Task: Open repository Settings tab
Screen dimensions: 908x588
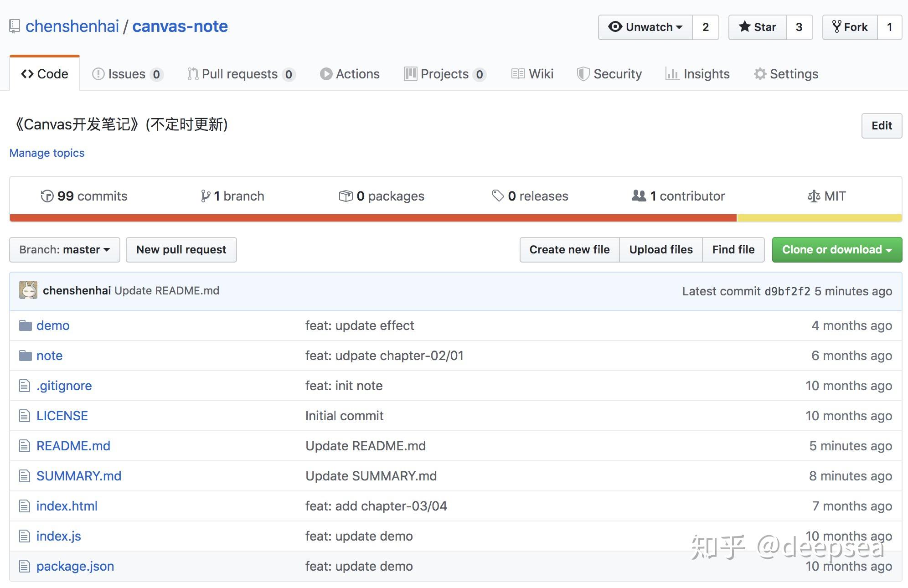Action: point(786,74)
